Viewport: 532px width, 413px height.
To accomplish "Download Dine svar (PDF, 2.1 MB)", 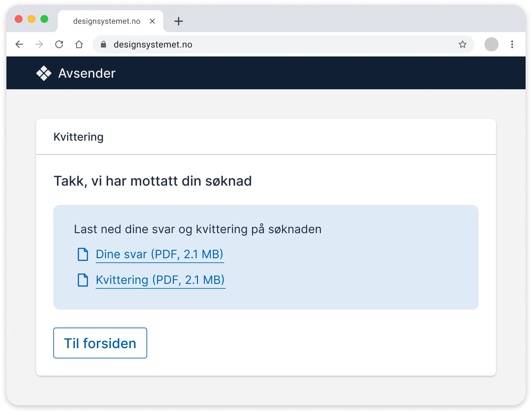I will (x=160, y=255).
